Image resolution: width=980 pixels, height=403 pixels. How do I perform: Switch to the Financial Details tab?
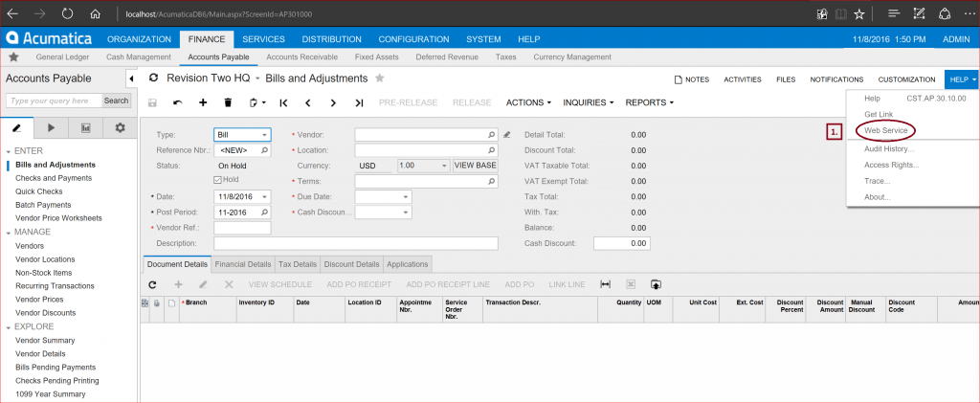coord(242,264)
